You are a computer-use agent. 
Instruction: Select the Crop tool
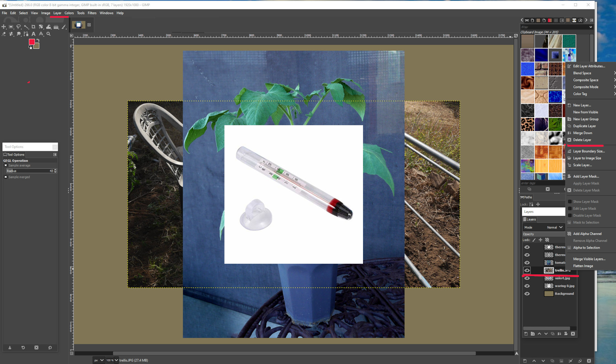click(x=34, y=27)
